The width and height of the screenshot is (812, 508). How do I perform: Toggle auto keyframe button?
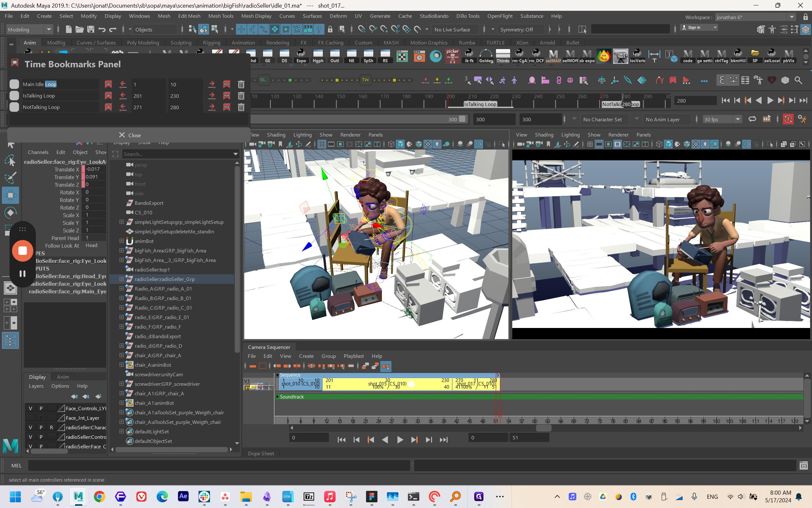point(788,119)
